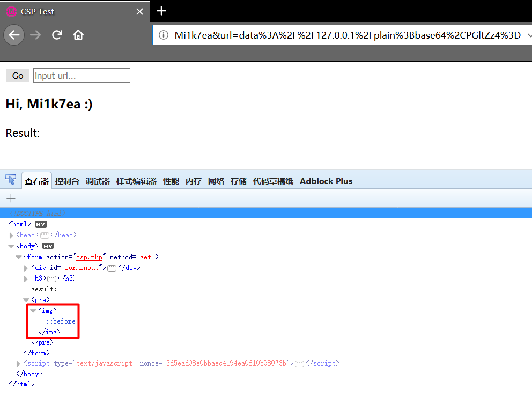
Task: Click the ev badge beside body tag
Action: (48, 246)
